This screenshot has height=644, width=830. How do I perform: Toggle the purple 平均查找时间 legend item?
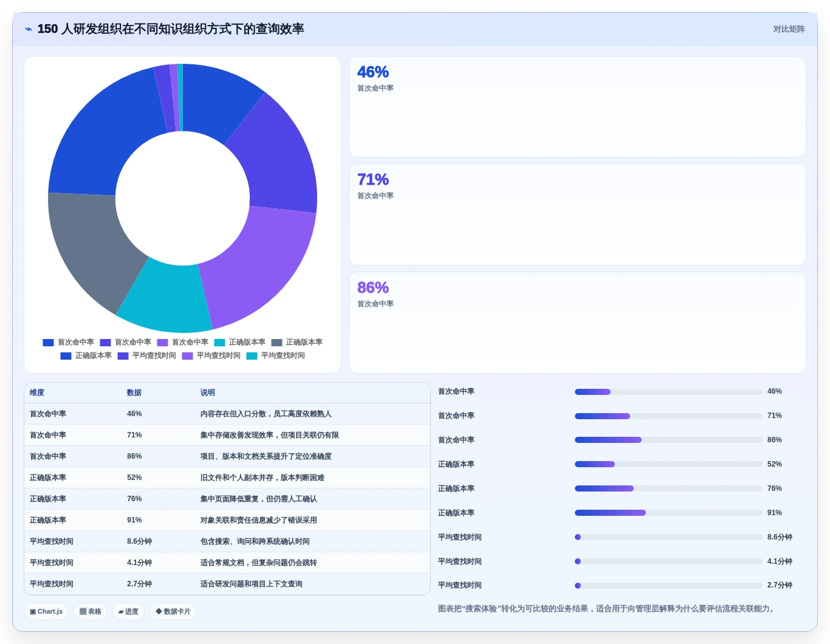[211, 355]
